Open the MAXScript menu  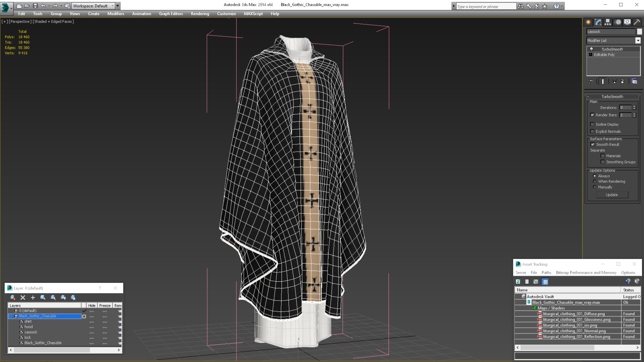(x=253, y=14)
